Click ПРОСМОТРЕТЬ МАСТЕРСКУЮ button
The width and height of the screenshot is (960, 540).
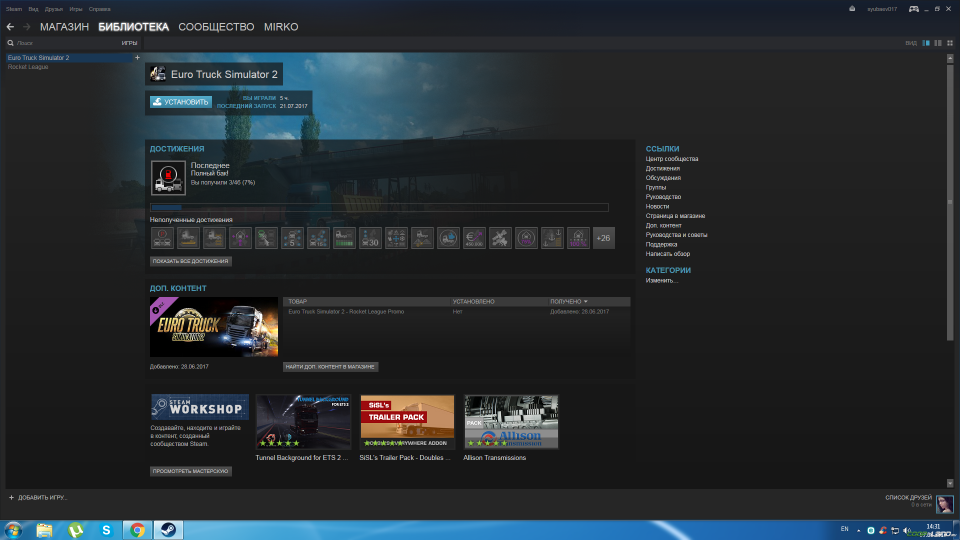click(x=190, y=471)
